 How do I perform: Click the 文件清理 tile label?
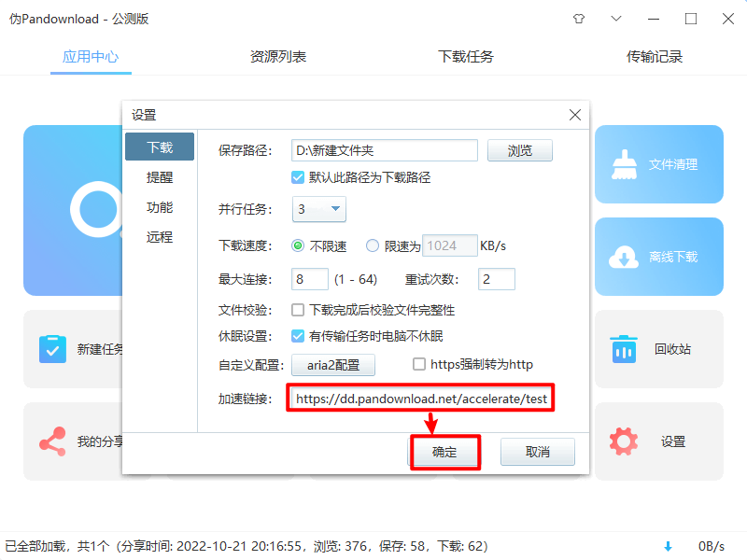click(x=673, y=165)
